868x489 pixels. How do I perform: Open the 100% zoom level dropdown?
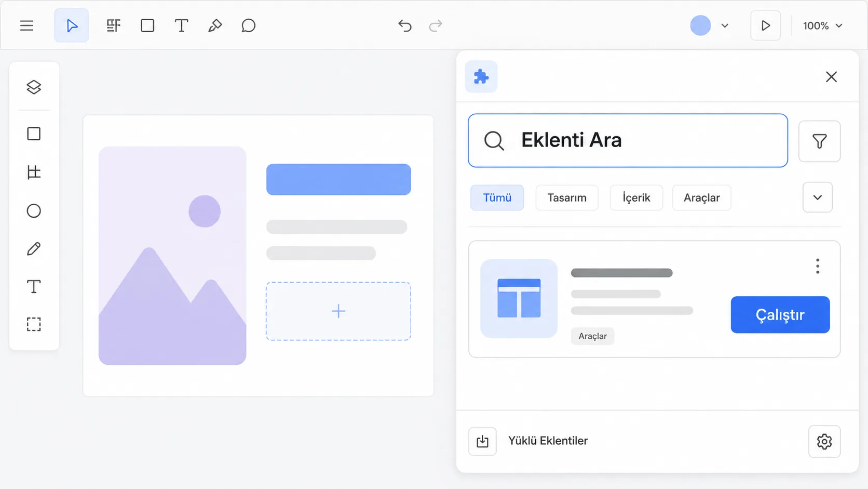pos(823,25)
